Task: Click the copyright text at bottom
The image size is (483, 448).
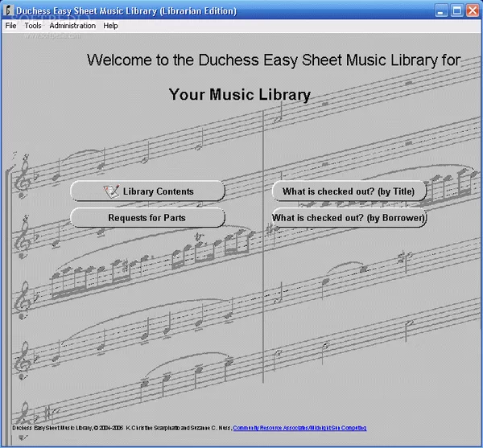Action: 122,428
